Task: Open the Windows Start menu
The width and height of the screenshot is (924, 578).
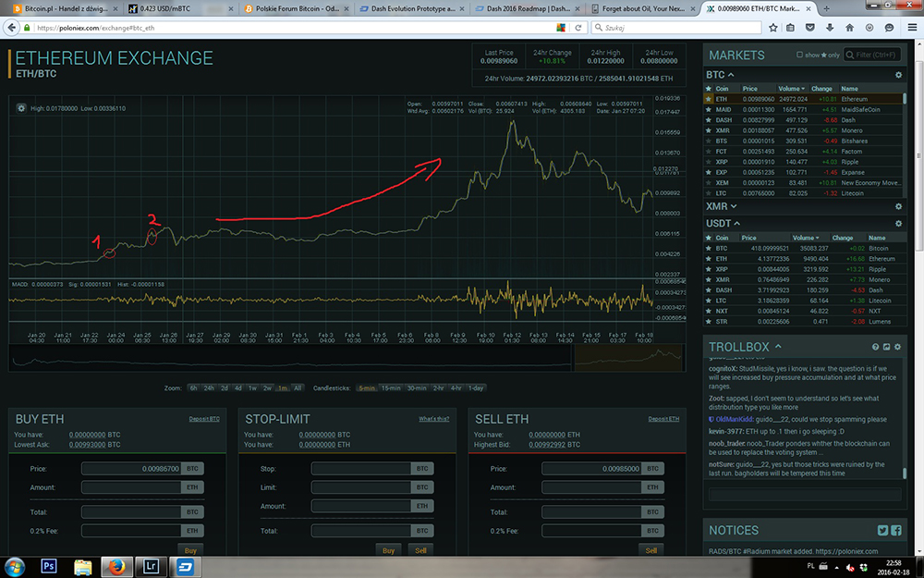Action: coord(14,567)
